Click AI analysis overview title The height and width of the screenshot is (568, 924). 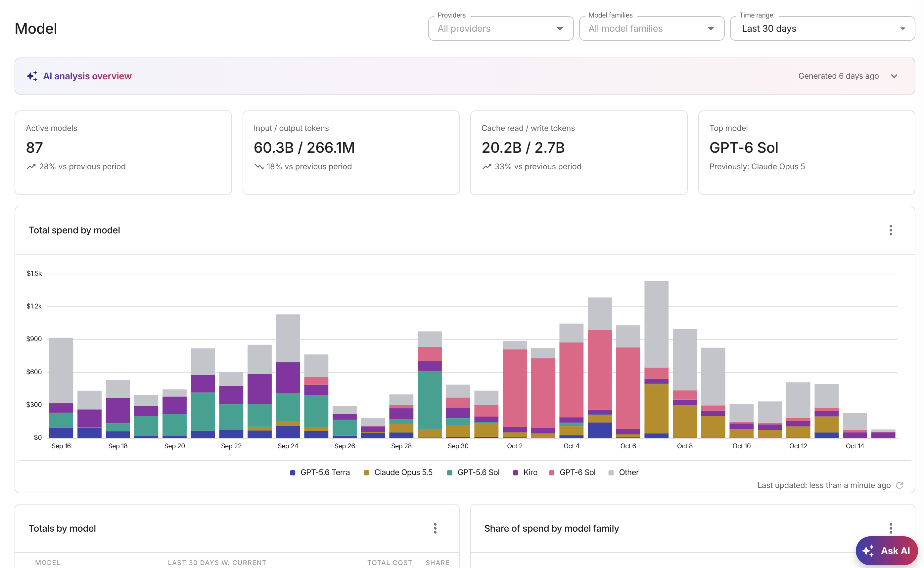(x=87, y=76)
